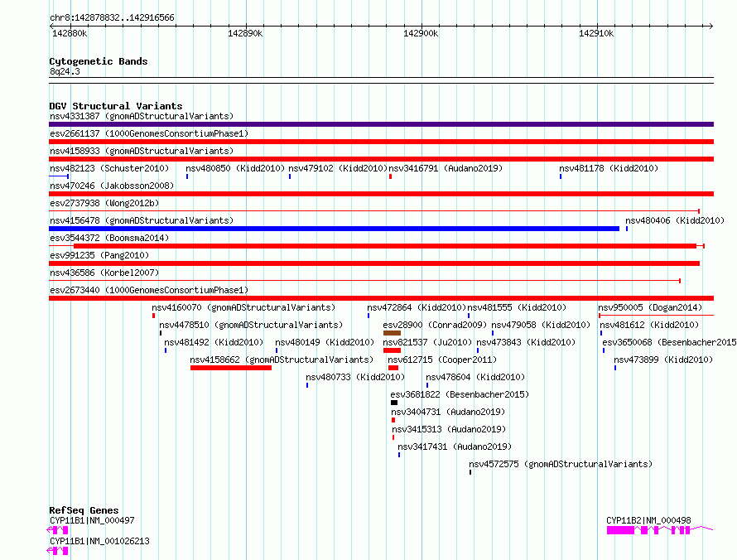The width and height of the screenshot is (737, 560).
Task: Click nsv479058 Kidd2010 variant label
Action: (541, 325)
